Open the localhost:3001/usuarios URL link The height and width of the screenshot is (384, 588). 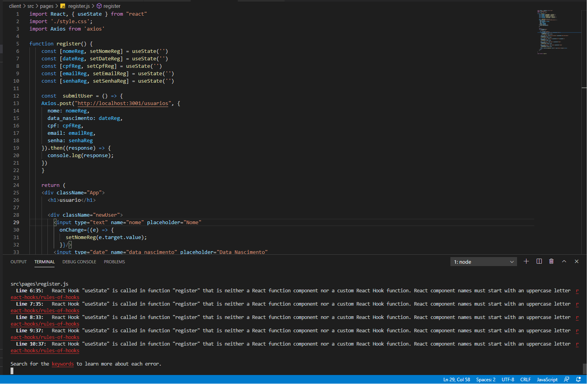(123, 103)
